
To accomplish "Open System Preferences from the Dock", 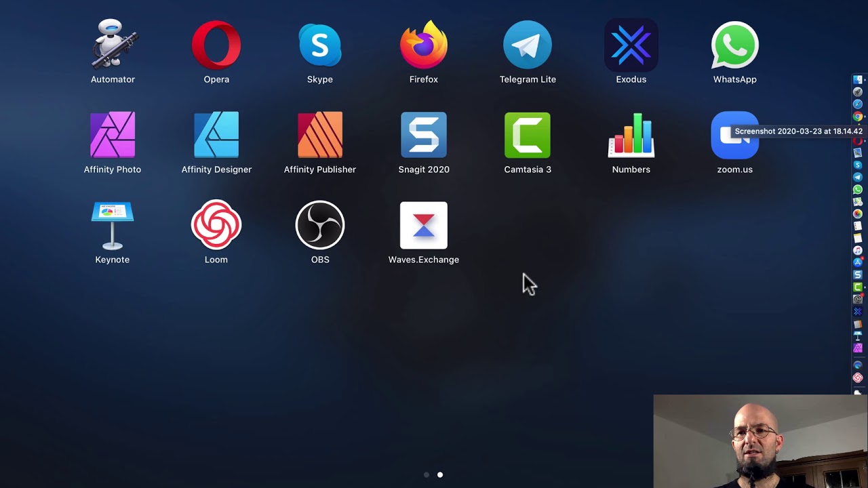I will (858, 299).
